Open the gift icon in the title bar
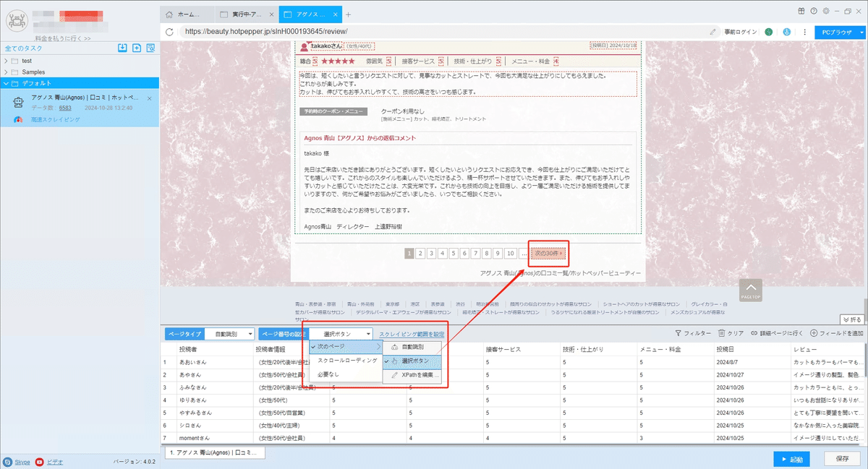Image resolution: width=868 pixels, height=469 pixels. click(x=801, y=11)
